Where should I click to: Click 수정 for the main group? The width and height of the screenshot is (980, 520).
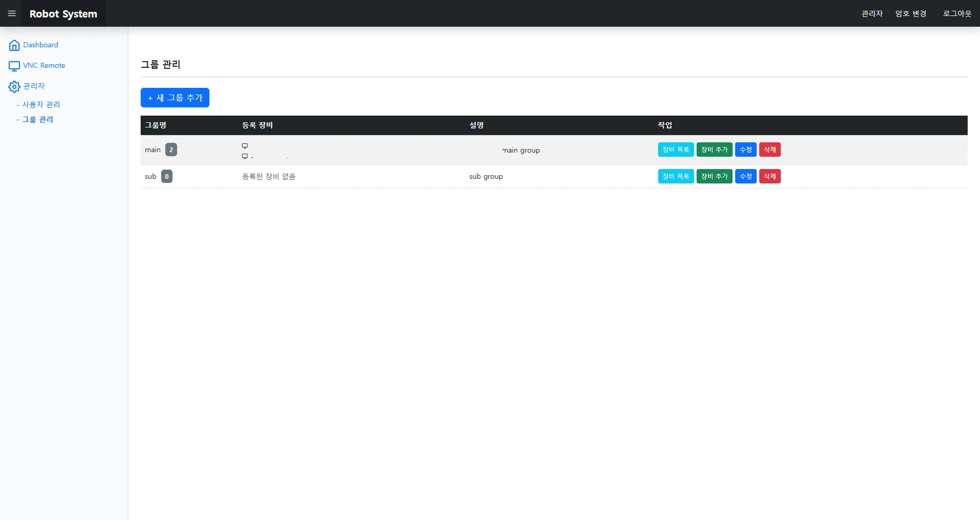point(745,150)
